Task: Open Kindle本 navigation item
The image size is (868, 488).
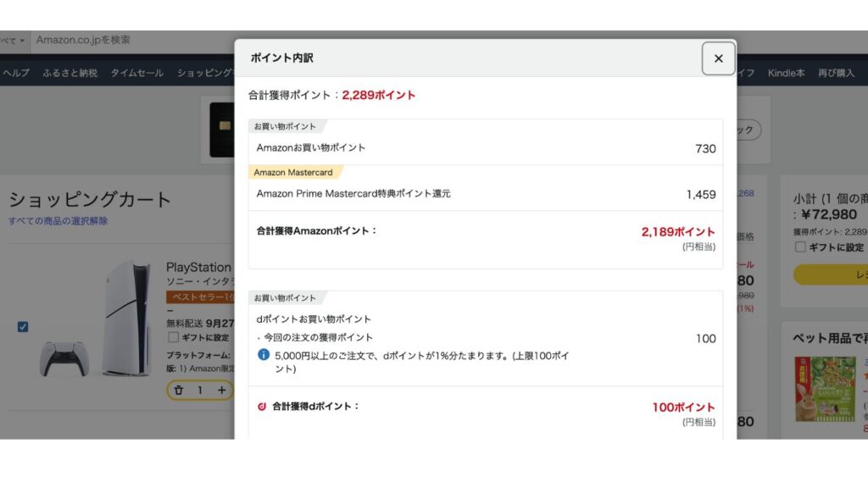Action: click(786, 73)
